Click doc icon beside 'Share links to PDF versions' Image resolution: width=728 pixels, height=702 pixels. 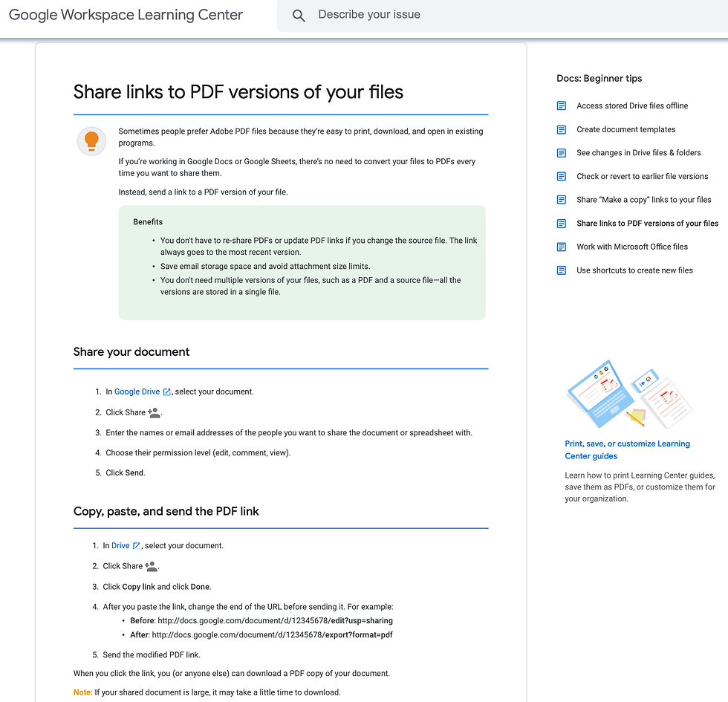(x=562, y=224)
